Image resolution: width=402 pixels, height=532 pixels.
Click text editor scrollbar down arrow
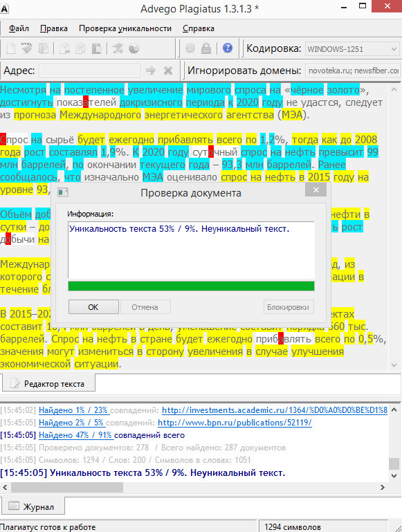394,365
